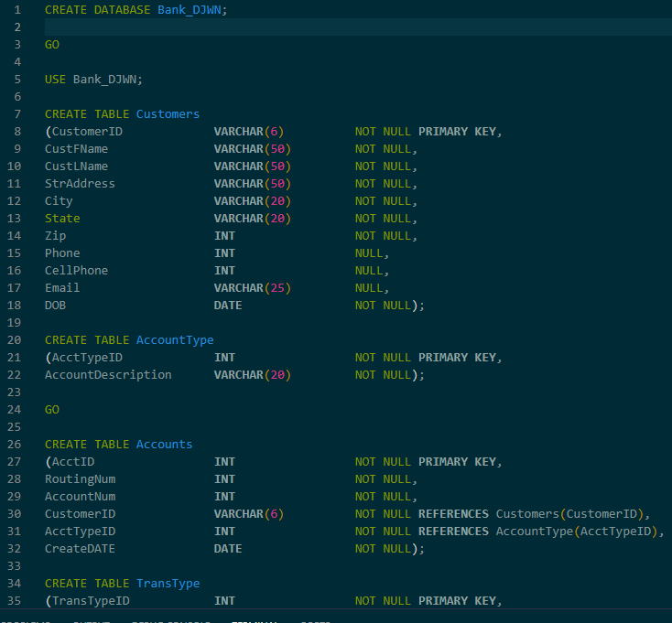Click VARCHAR(25) on the Email row

253,288
